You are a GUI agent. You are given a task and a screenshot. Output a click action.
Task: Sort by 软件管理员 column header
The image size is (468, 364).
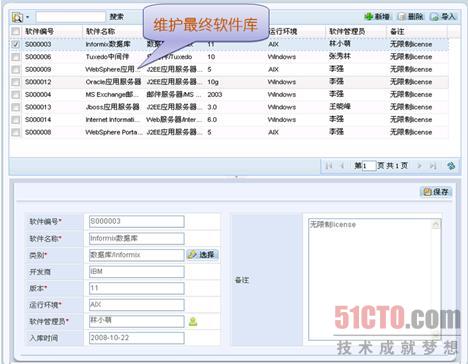pyautogui.click(x=347, y=32)
